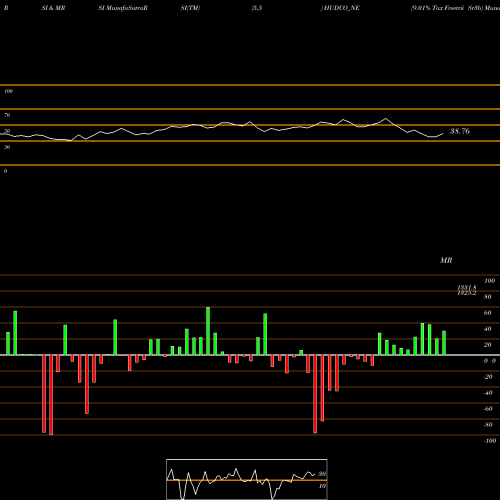Image resolution: width=500 pixels, height=500 pixels.
Task: Click the '-20' label on the MR axis
Action: tap(488, 377)
